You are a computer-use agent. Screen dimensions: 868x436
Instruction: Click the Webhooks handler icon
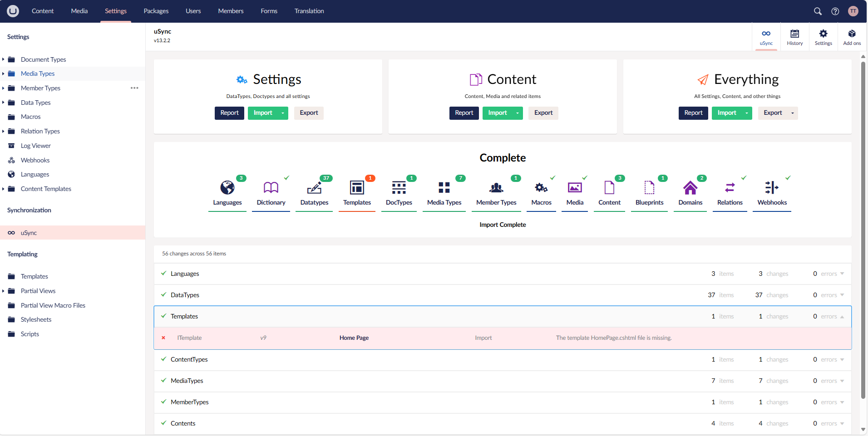(772, 187)
